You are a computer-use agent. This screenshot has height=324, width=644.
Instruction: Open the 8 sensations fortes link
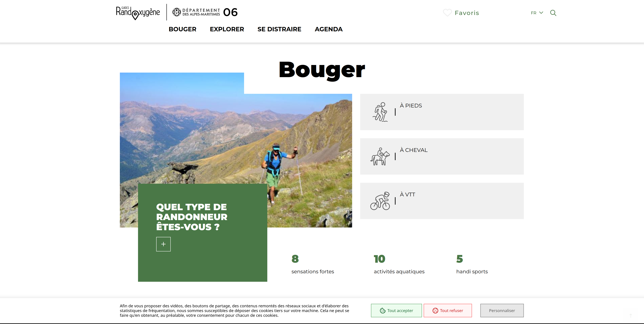(313, 264)
